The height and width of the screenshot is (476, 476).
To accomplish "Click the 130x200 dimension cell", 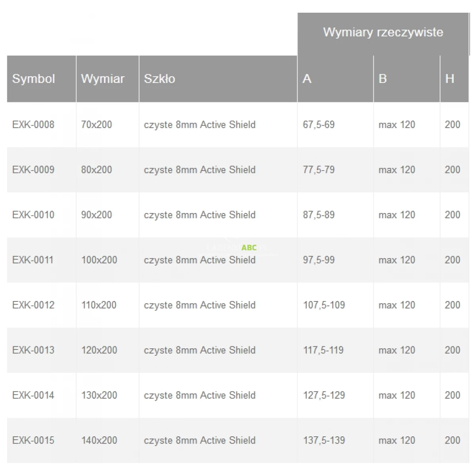I will tap(99, 395).
